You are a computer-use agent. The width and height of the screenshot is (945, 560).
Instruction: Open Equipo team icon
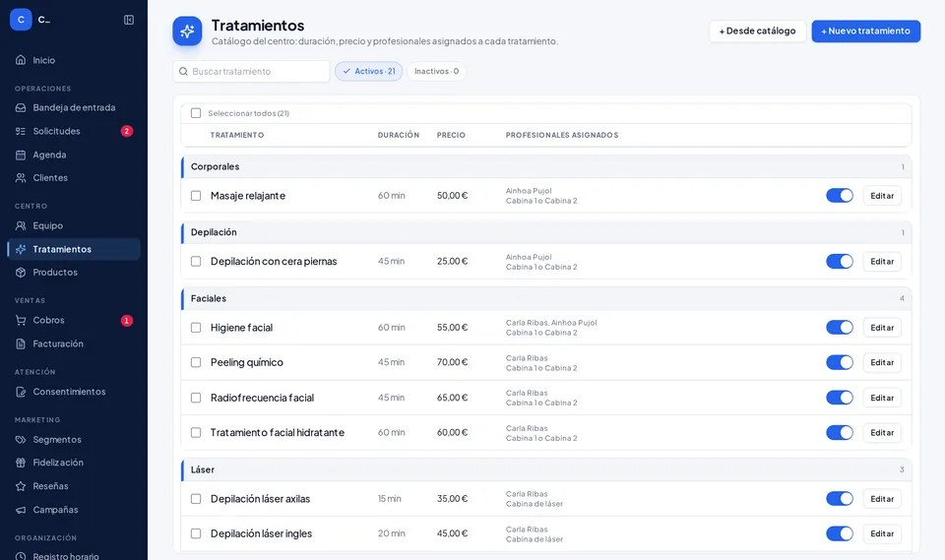click(x=21, y=225)
